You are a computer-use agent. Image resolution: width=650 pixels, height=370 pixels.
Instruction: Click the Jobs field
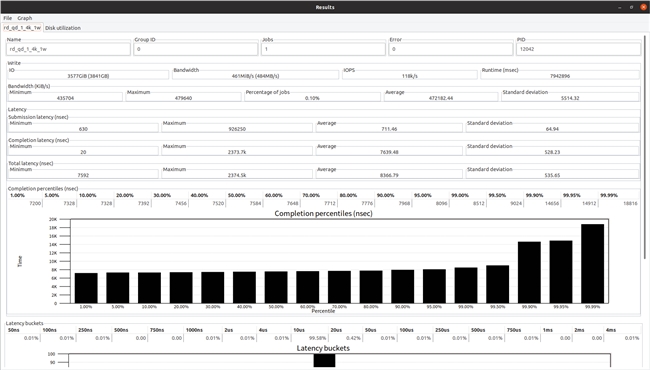click(x=323, y=49)
